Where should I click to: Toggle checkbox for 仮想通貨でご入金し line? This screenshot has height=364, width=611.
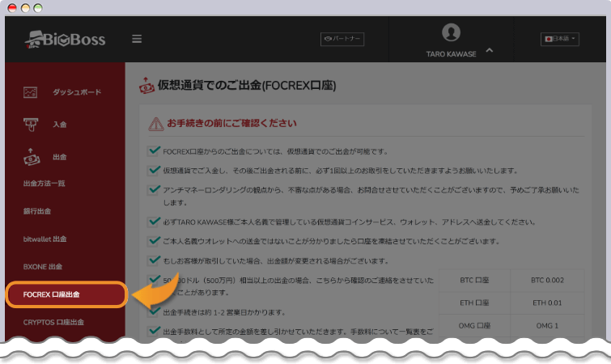click(154, 170)
